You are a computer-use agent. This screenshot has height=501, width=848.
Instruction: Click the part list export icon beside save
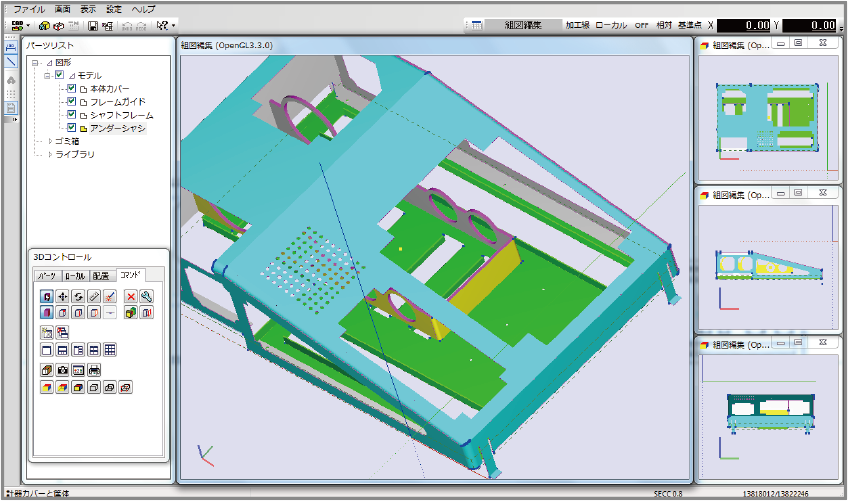click(108, 25)
